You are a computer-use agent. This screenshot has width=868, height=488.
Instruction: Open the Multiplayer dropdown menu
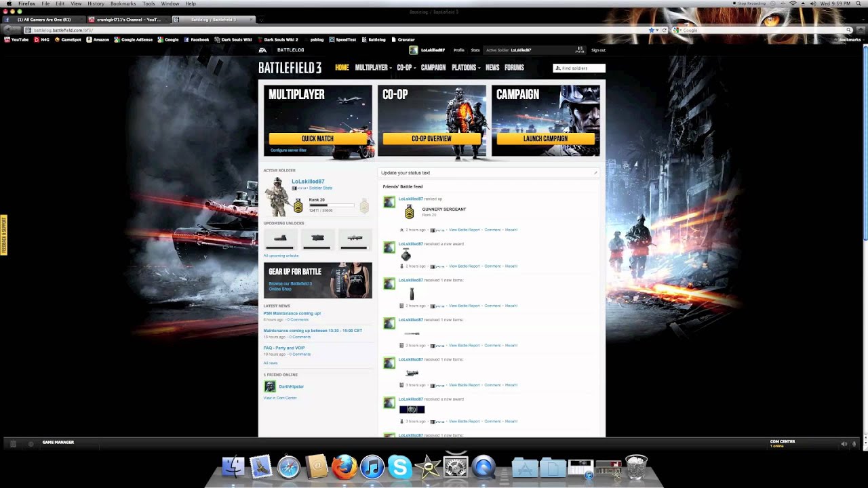click(x=374, y=68)
